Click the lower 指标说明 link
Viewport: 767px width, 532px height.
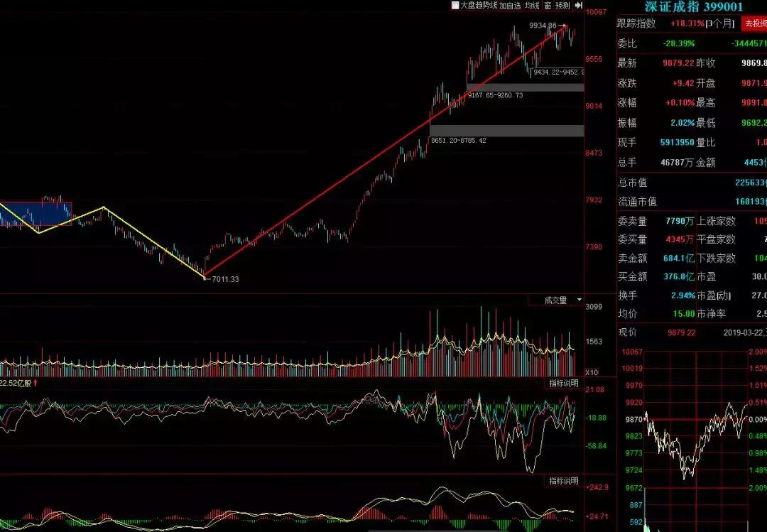coord(563,481)
